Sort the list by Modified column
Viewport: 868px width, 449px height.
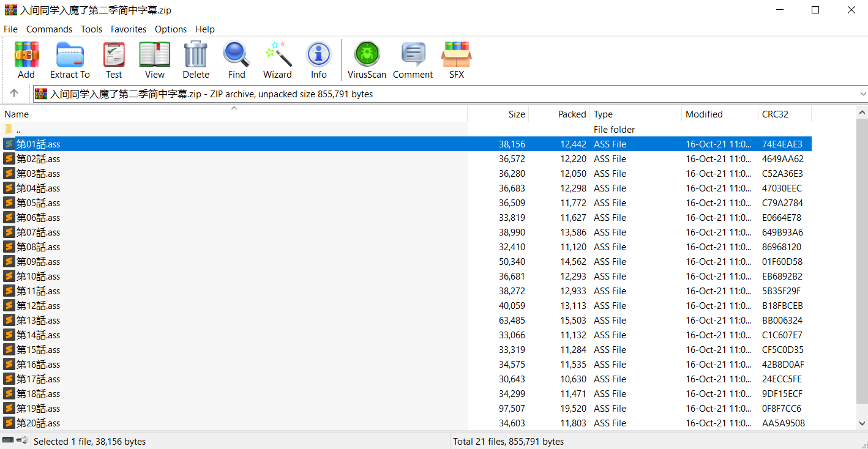click(720, 114)
